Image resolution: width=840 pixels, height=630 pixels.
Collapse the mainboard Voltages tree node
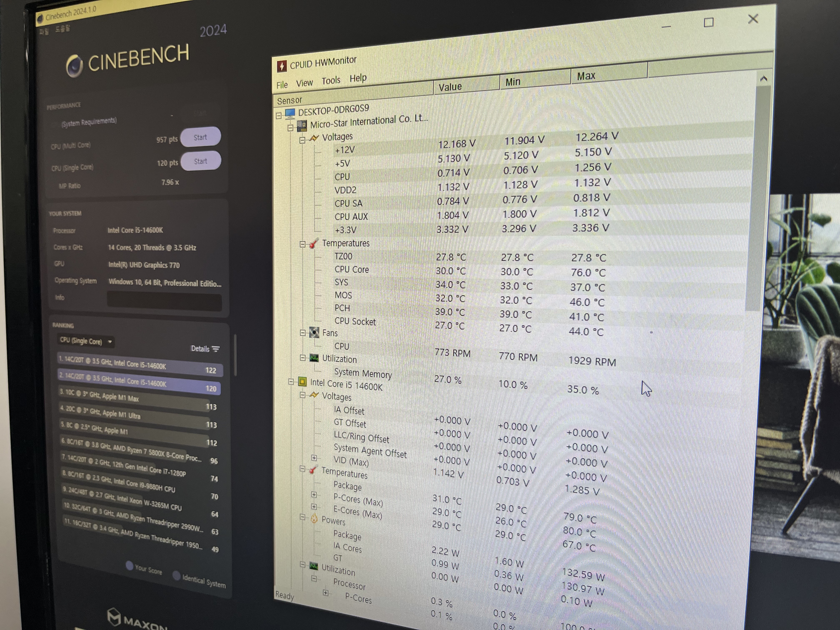pos(302,140)
